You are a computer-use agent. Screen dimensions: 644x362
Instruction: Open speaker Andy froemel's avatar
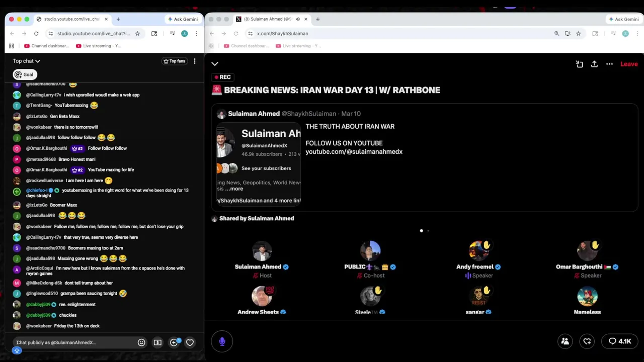478,250
